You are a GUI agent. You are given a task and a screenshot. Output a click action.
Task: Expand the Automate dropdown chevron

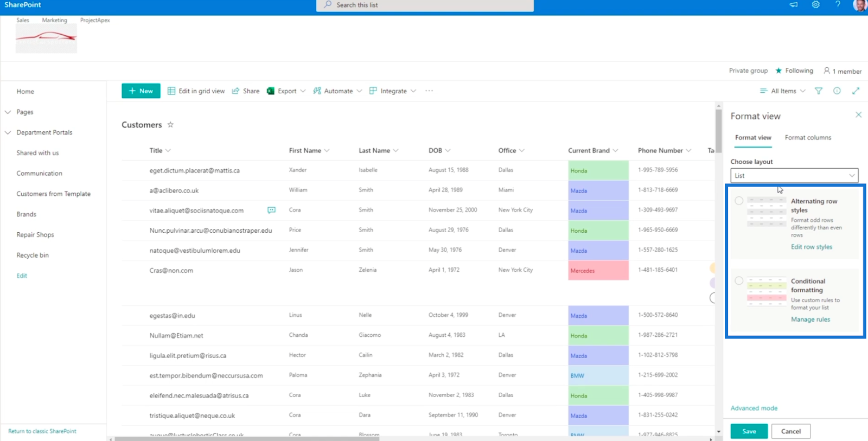click(x=359, y=91)
